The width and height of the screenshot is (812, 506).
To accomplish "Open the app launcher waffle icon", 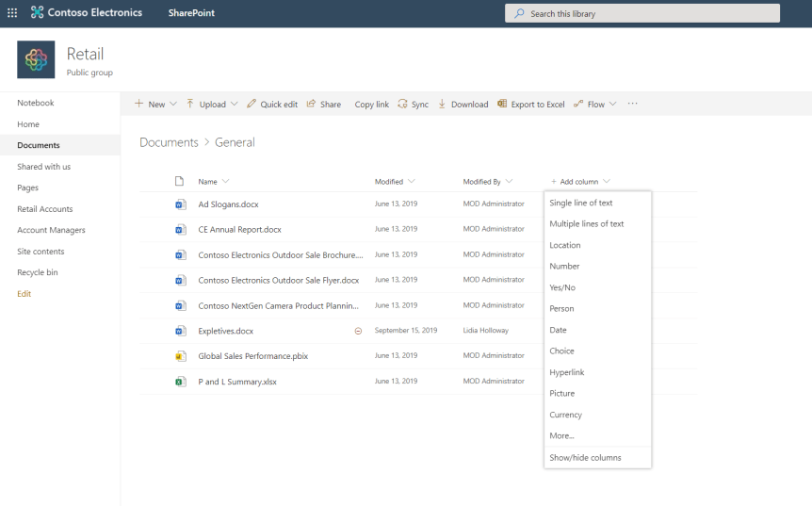I will (12, 13).
